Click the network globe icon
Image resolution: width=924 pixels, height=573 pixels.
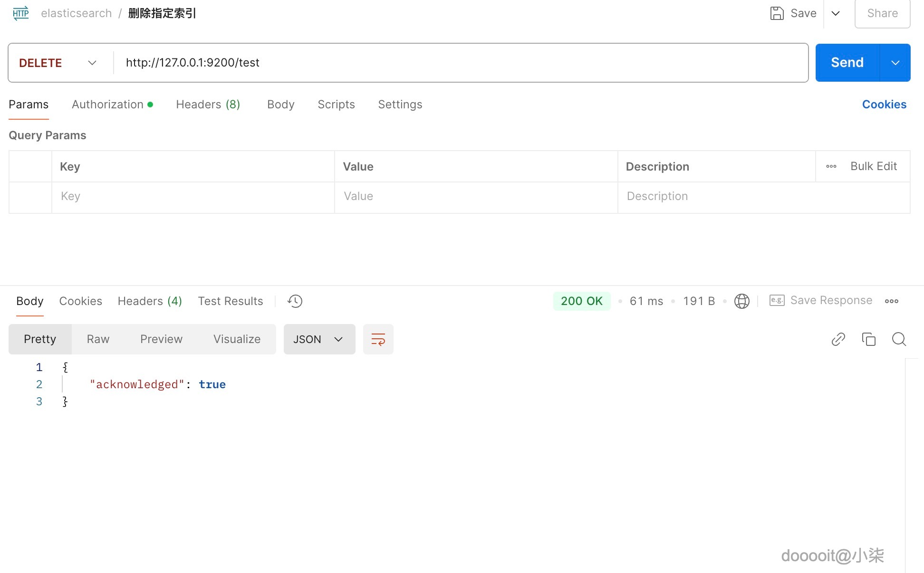click(x=741, y=301)
